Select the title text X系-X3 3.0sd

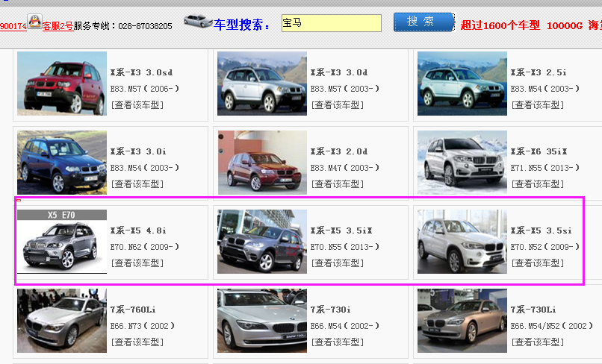pos(142,72)
